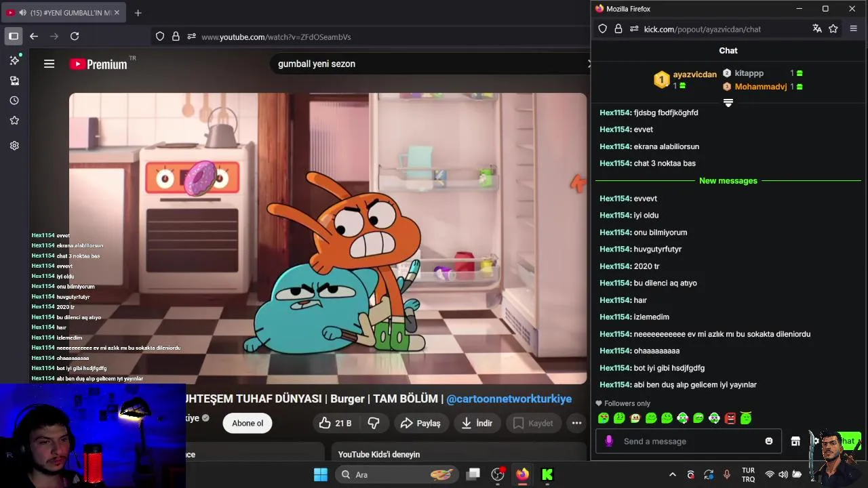The width and height of the screenshot is (868, 488).
Task: Open the YouTube hamburger guide menu
Action: [x=49, y=64]
